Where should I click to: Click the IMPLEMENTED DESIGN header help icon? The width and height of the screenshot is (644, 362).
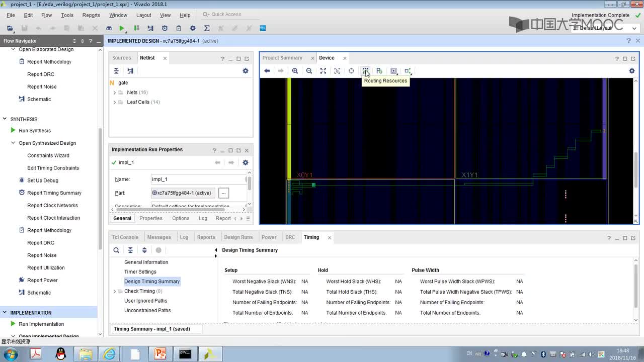tap(628, 41)
